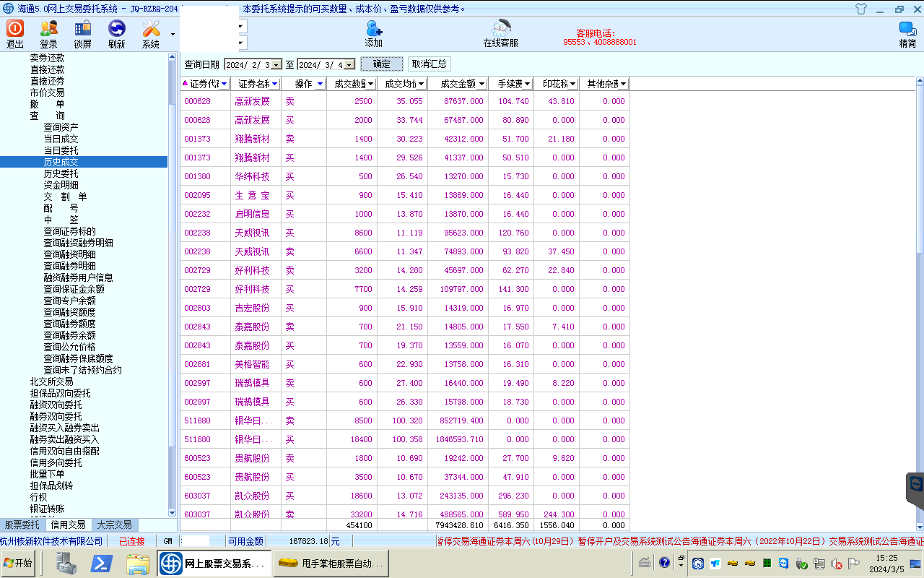This screenshot has width=924, height=578.
Task: Click the 取消汇总 button
Action: coord(430,64)
